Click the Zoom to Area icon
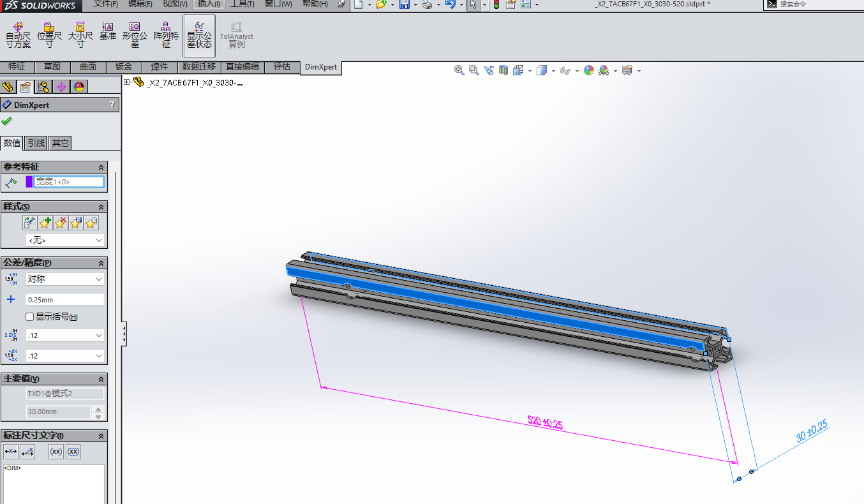This screenshot has width=864, height=504. click(473, 70)
